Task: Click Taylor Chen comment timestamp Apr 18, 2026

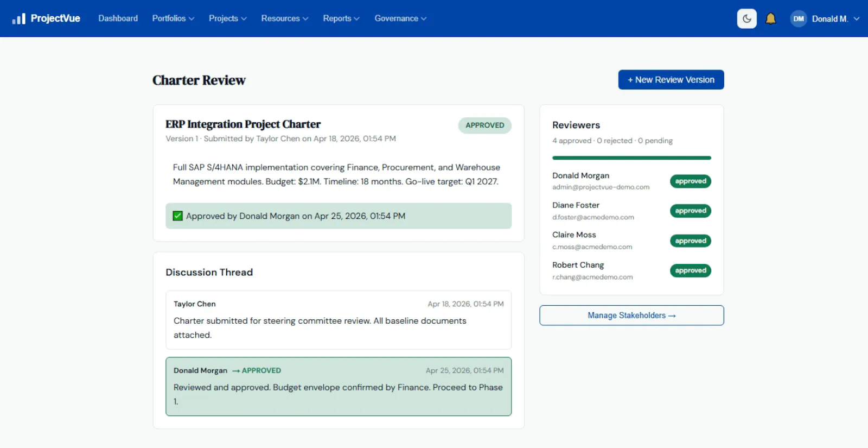Action: [x=465, y=304]
